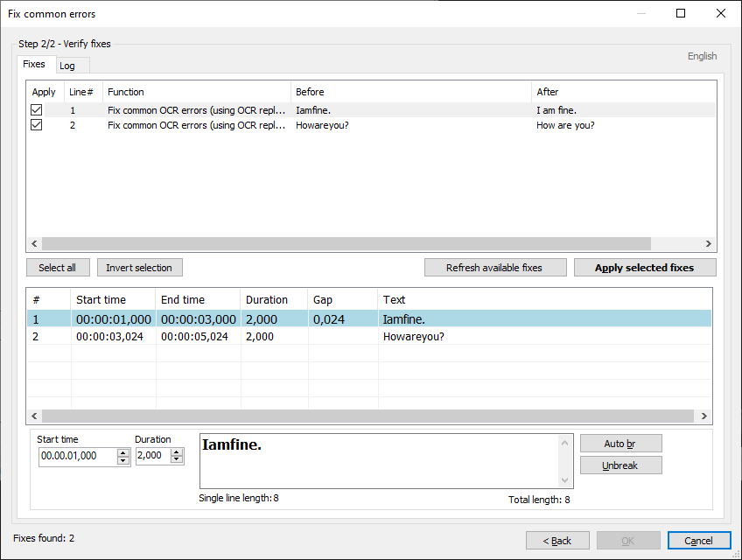Click the End time column header
Image resolution: width=742 pixels, height=560 pixels.
tap(198, 299)
